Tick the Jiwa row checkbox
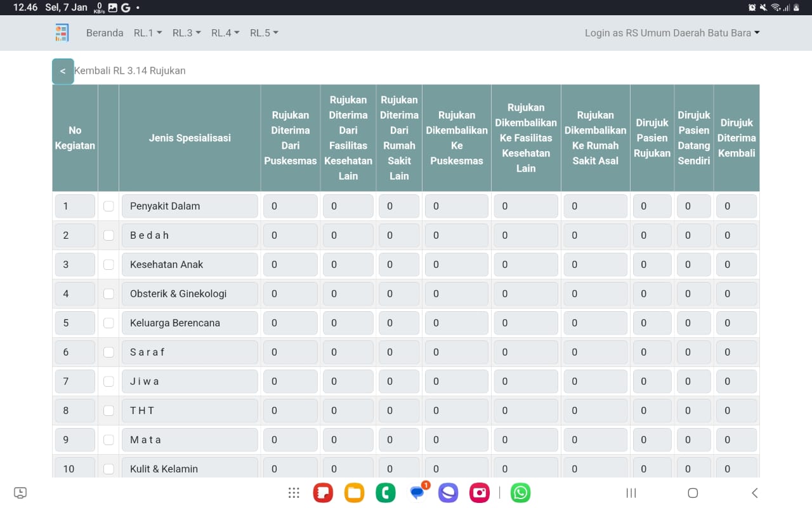The width and height of the screenshot is (812, 508). point(108,381)
